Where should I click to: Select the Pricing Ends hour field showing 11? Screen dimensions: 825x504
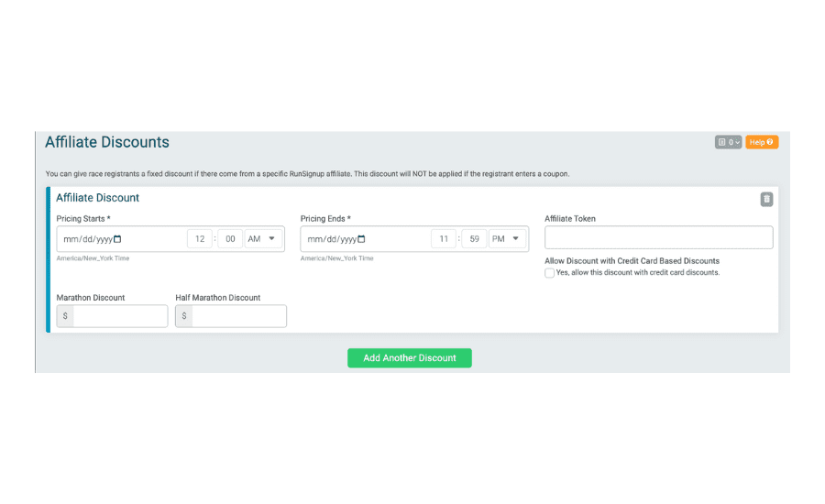coord(444,239)
